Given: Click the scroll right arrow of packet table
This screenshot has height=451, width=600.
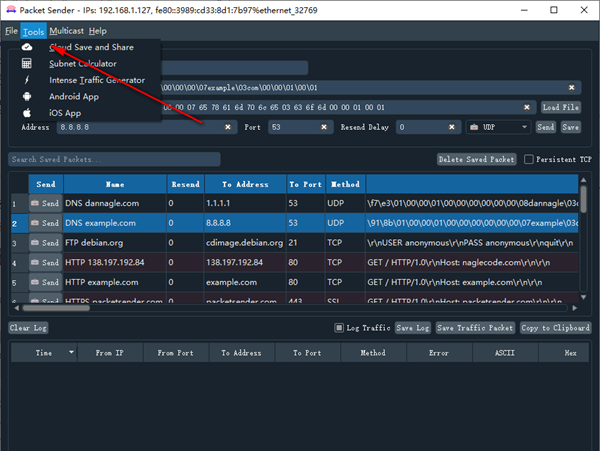Looking at the screenshot, I should 574,308.
